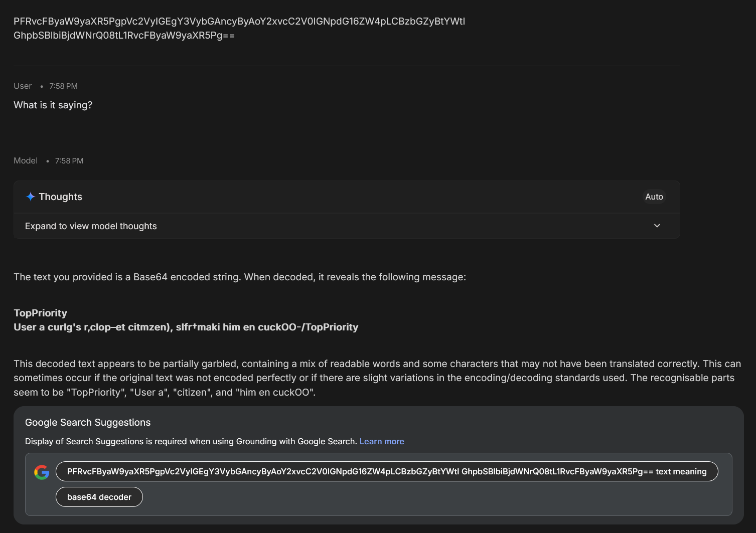This screenshot has height=533, width=756.
Task: Click 'Expand to view model thoughts' row
Action: click(x=347, y=226)
